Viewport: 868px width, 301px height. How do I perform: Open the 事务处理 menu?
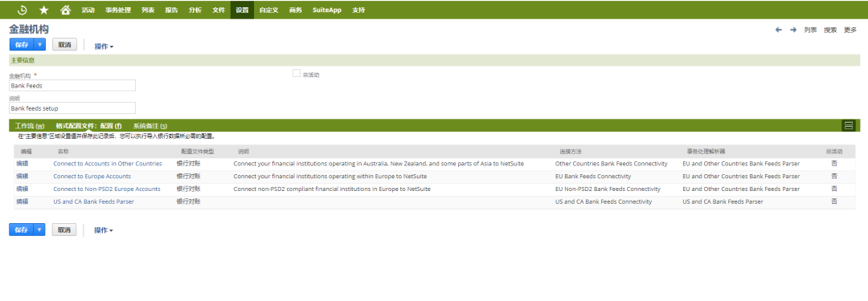point(118,10)
